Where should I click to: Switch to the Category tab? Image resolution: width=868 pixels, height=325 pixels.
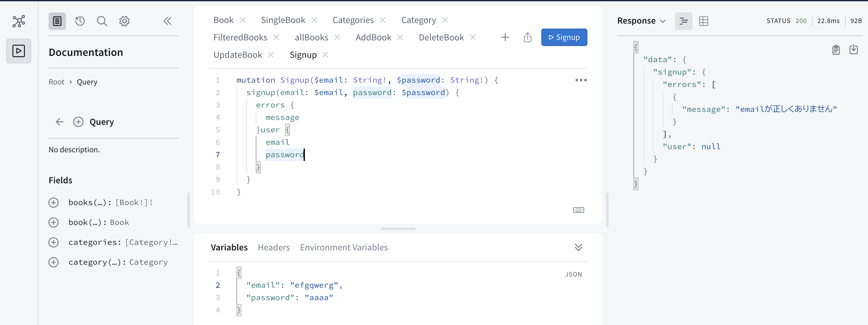(418, 20)
